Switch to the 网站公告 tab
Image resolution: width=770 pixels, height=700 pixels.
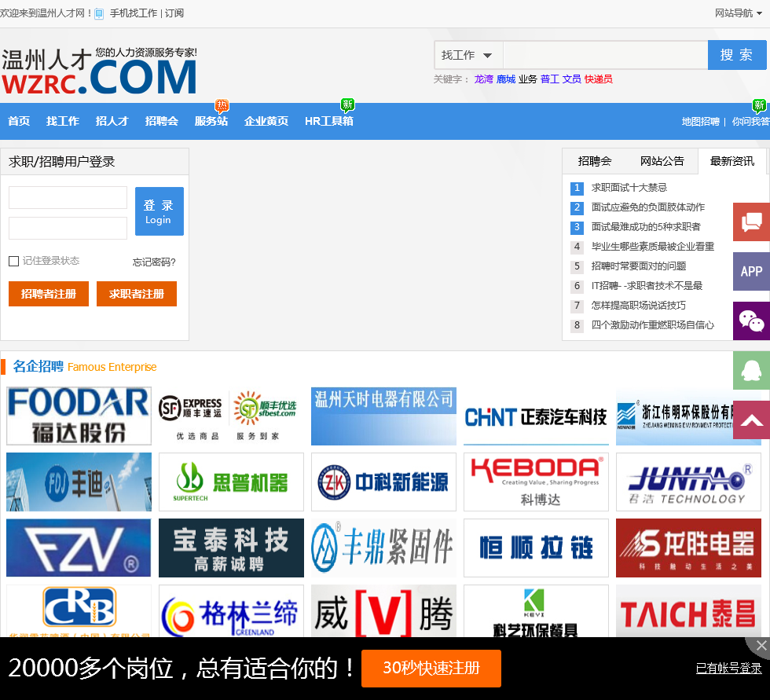662,161
